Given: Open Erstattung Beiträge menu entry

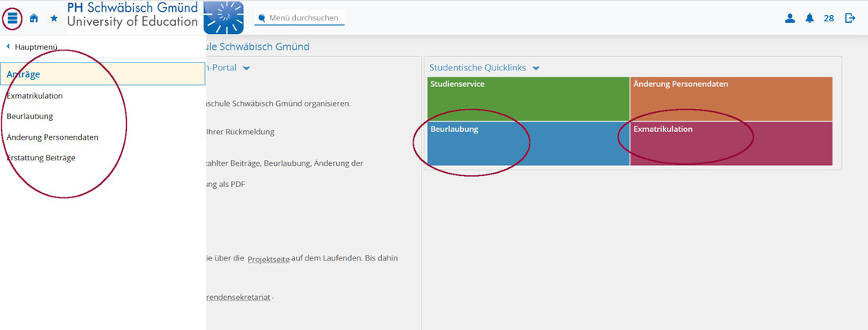Looking at the screenshot, I should pos(41,158).
